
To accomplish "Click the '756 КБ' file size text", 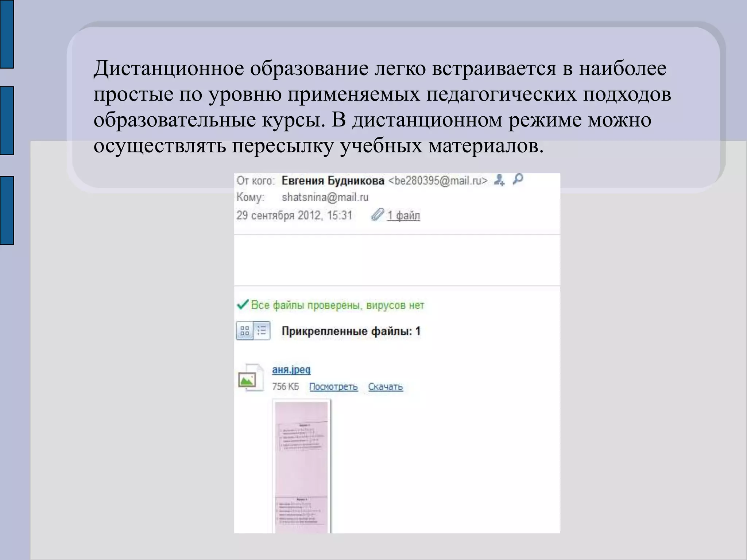I will 285,386.
